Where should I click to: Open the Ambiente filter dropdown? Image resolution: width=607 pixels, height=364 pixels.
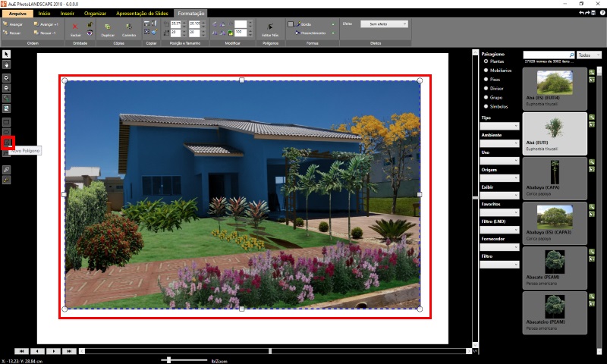pyautogui.click(x=499, y=143)
